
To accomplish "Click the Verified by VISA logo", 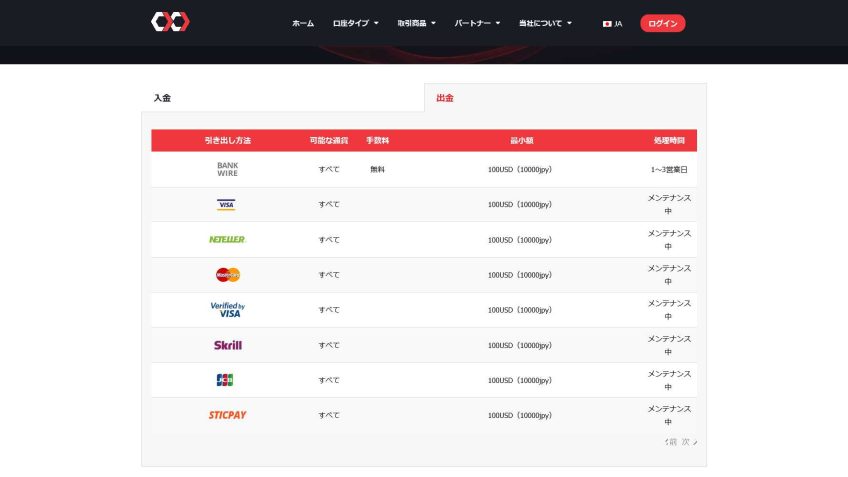I will (x=227, y=310).
